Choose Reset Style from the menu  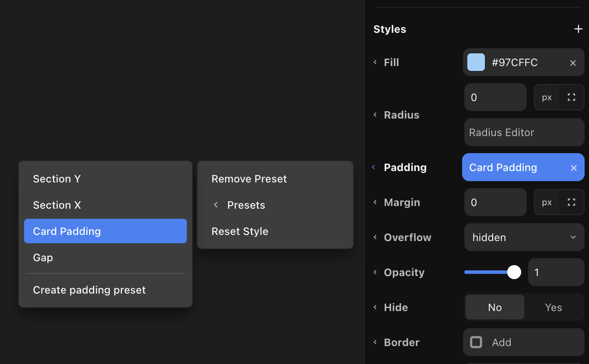pyautogui.click(x=275, y=231)
